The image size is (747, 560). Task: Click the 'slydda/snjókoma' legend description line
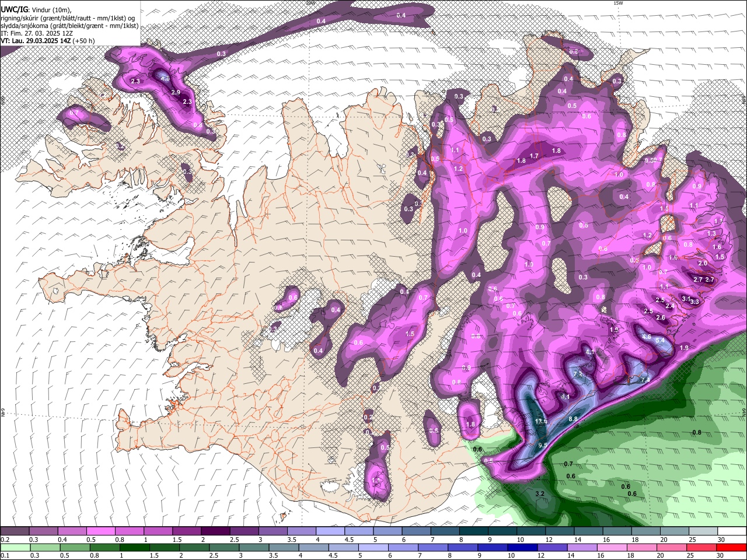pos(70,26)
